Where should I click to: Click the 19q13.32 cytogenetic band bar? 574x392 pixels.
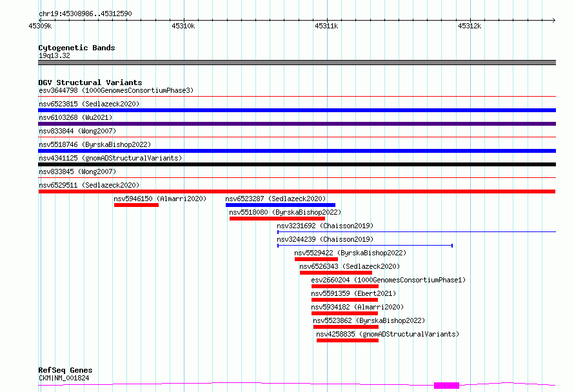coord(297,63)
